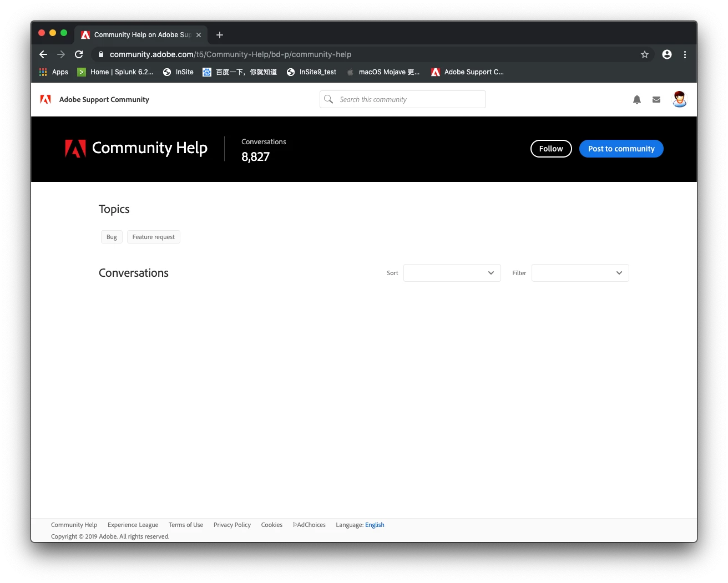This screenshot has height=583, width=728.
Task: Click the Conversations section heading
Action: pos(134,273)
